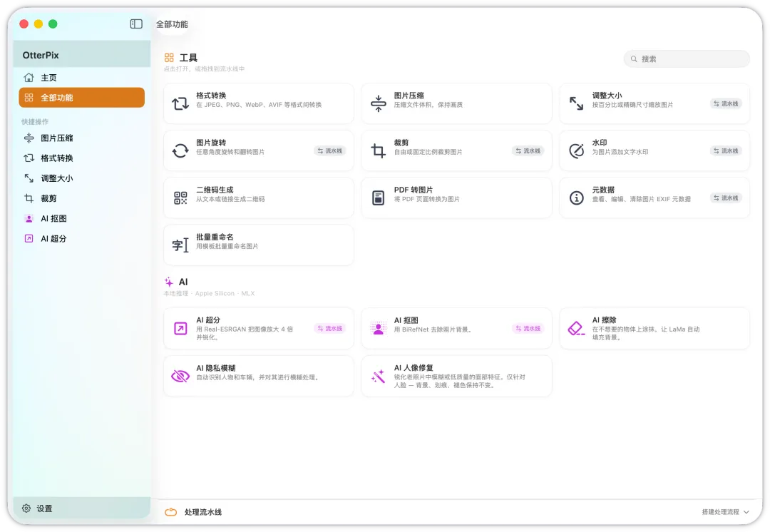The width and height of the screenshot is (770, 532).
Task: Click the 格式转换 card title text
Action: [x=211, y=96]
